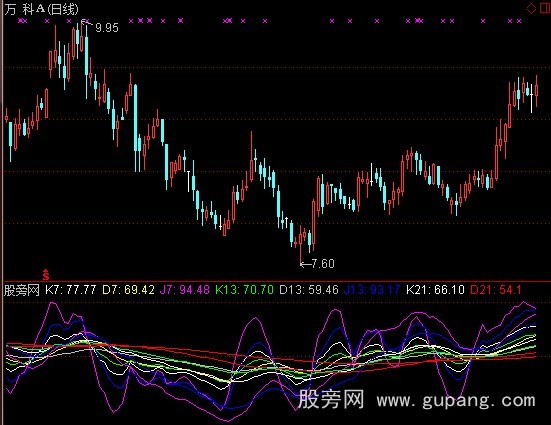Click the 股旁网 indicator name label
551x425 pixels.
coord(21,290)
